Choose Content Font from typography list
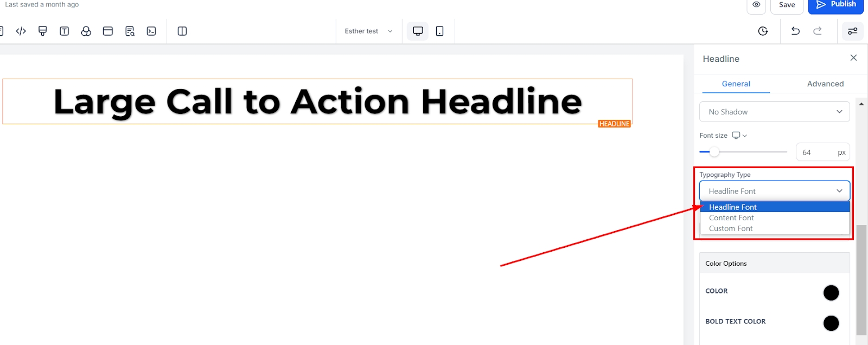868x345 pixels. pyautogui.click(x=731, y=218)
